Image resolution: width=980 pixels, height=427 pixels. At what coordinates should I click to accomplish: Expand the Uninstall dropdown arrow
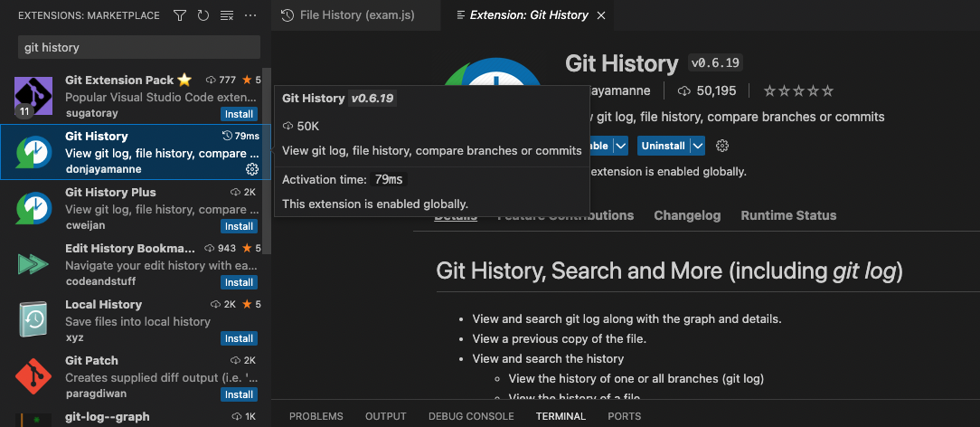tap(698, 146)
